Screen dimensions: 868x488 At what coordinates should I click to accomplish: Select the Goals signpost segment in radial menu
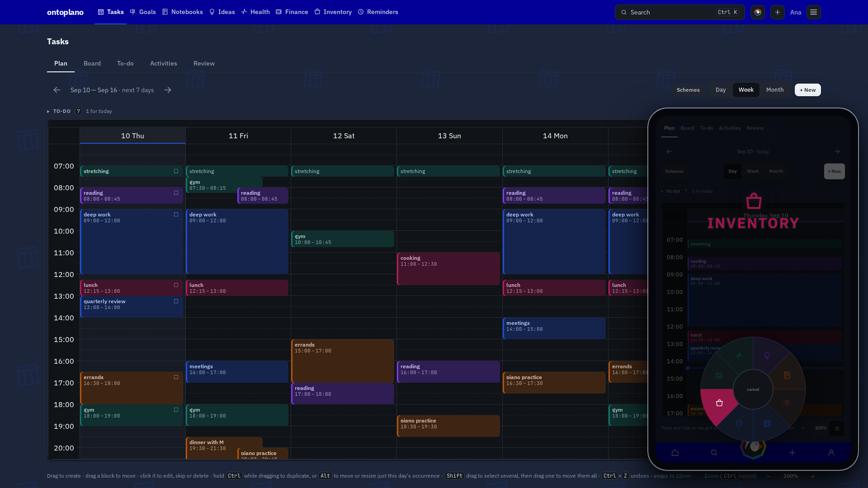pyautogui.click(x=787, y=403)
